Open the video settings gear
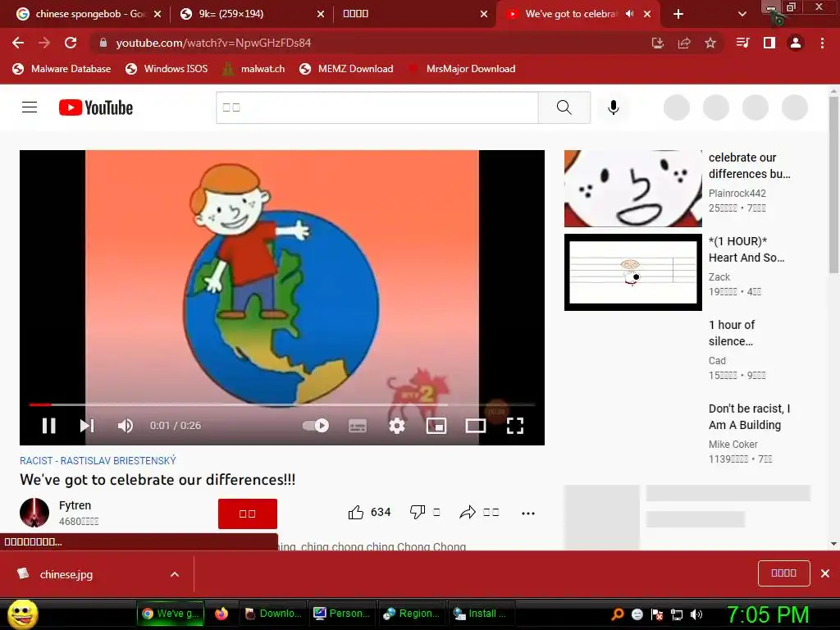The width and height of the screenshot is (840, 630). click(x=397, y=426)
